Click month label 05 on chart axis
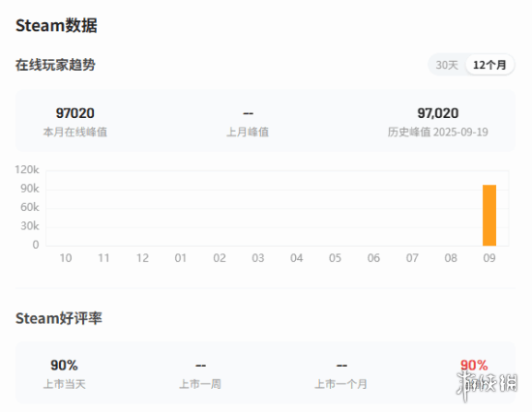532x412 pixels. tap(335, 258)
